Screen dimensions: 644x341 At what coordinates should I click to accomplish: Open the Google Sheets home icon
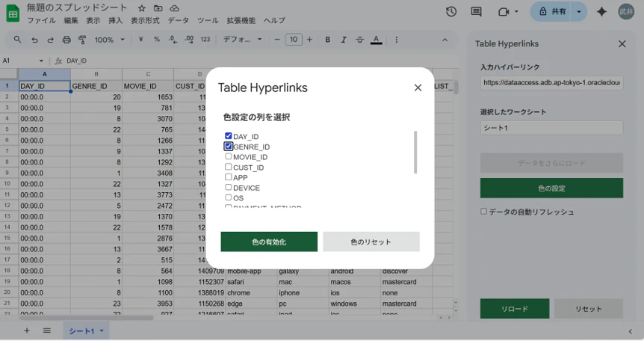click(x=13, y=13)
